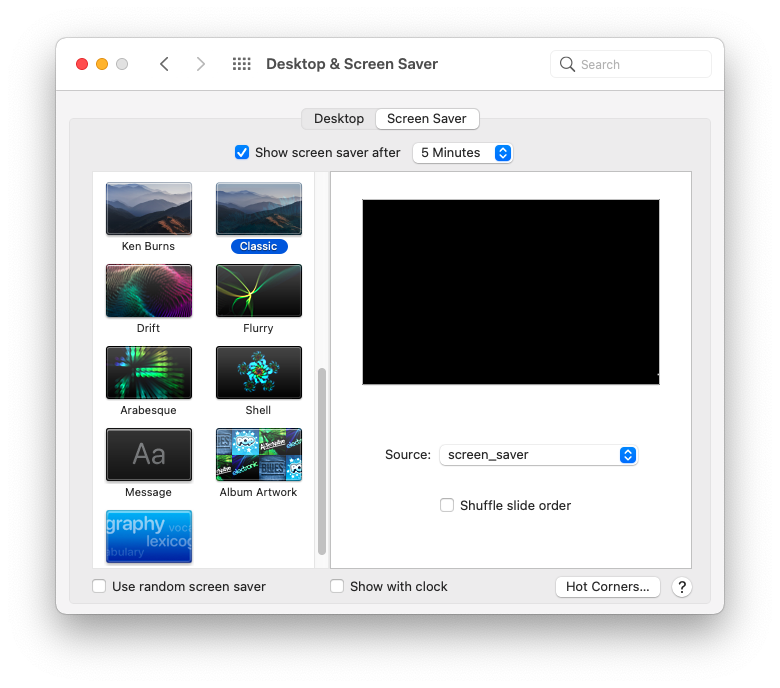
Task: Click the Arabesque label text
Action: [148, 410]
